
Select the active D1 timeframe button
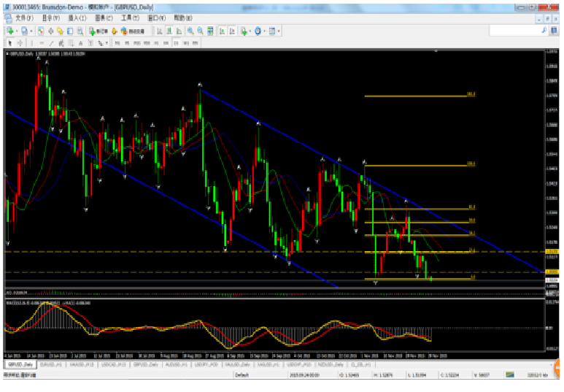click(x=176, y=43)
